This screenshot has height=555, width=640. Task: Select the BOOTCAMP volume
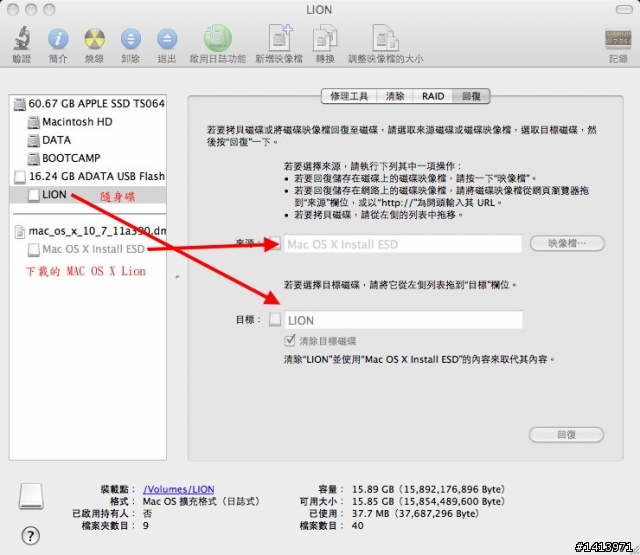[88, 158]
